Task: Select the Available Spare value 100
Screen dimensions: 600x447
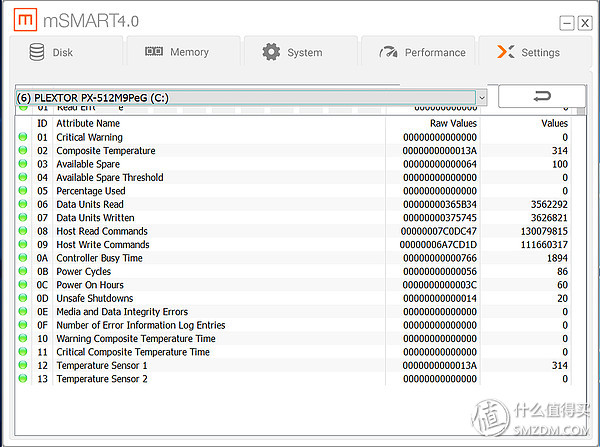Action: tap(560, 164)
